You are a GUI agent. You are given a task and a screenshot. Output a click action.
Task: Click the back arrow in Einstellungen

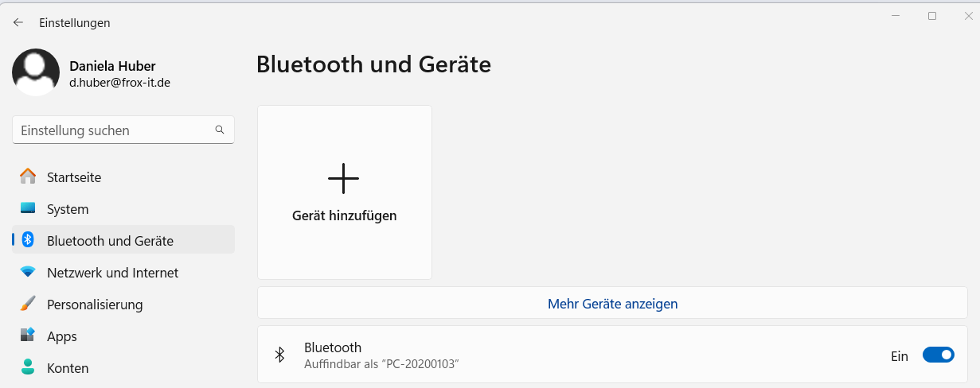coord(18,23)
